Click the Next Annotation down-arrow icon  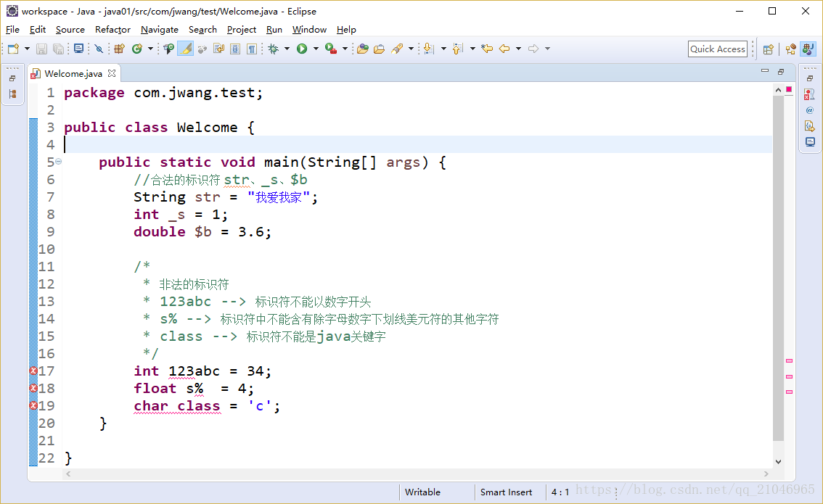429,49
